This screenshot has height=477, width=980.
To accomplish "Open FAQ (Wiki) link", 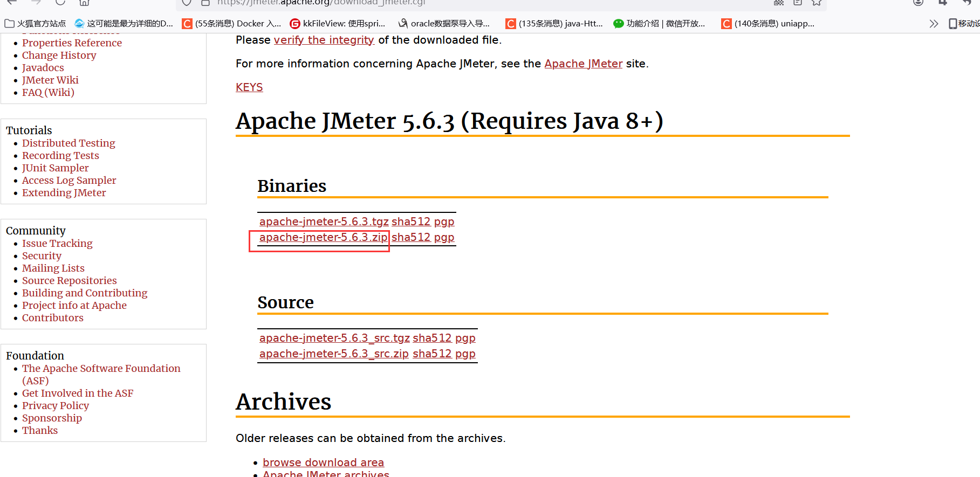I will [x=48, y=92].
